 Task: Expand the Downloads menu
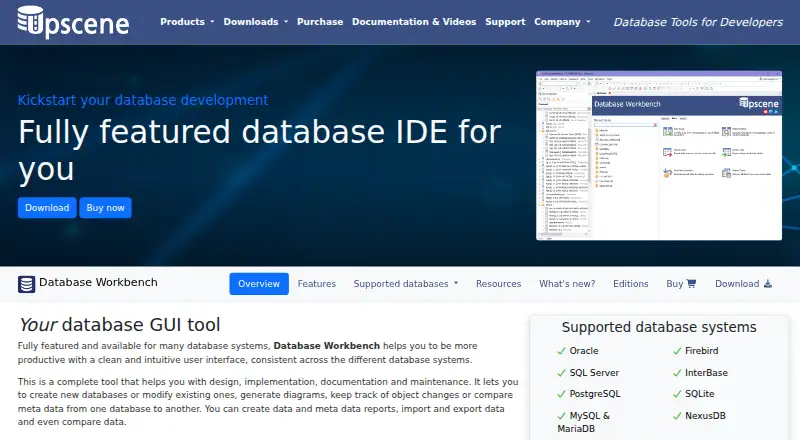(255, 22)
